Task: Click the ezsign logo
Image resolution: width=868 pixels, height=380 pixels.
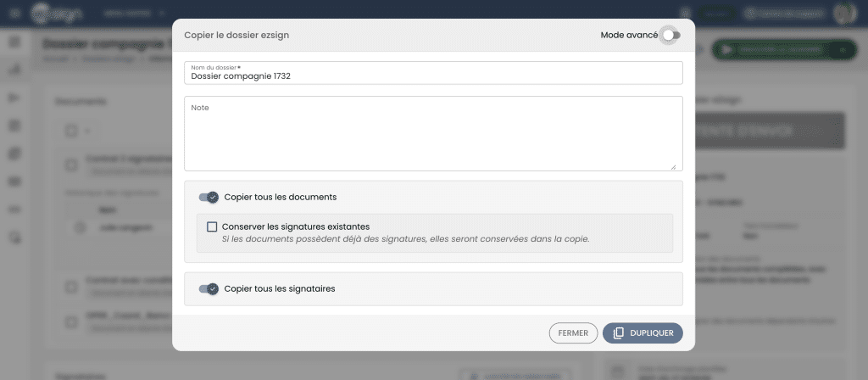Action: (x=57, y=14)
